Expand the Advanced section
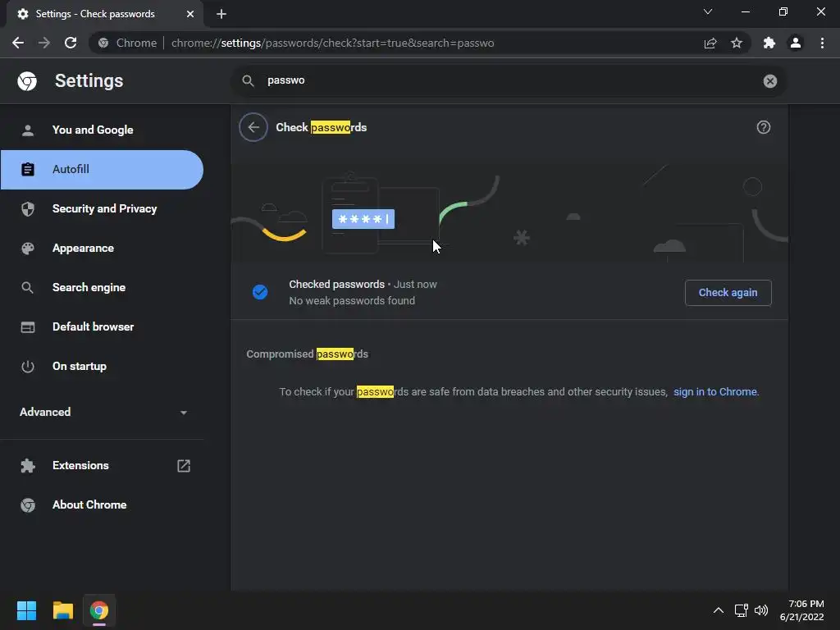 tap(102, 412)
